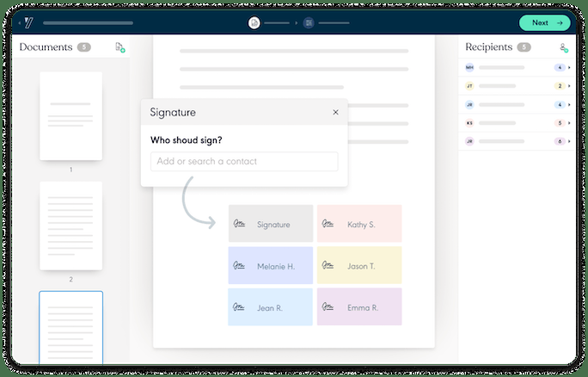The width and height of the screenshot is (588, 377).
Task: Click the Next button
Action: point(544,23)
